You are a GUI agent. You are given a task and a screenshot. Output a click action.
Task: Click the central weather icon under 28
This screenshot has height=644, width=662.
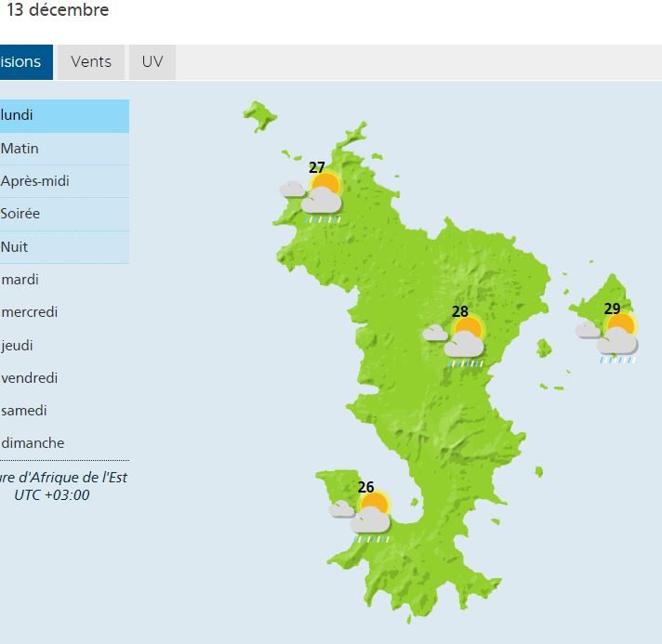[x=454, y=341]
